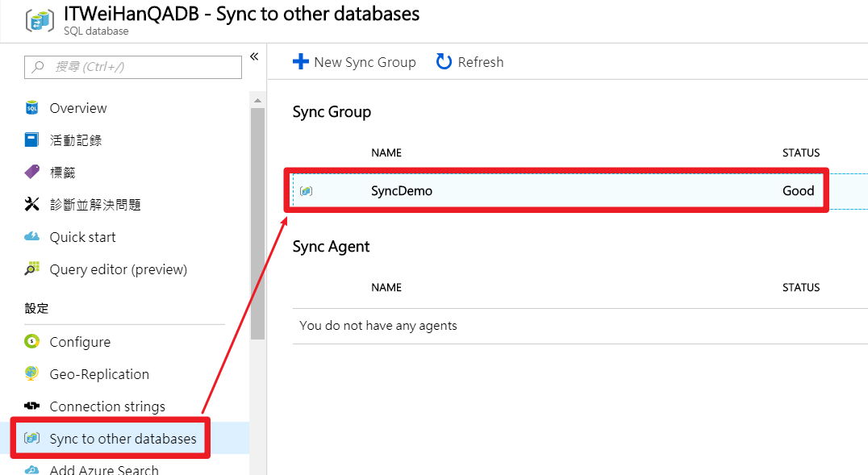Open the Configure settings page
Image resolution: width=868 pixels, height=475 pixels.
pyautogui.click(x=81, y=342)
